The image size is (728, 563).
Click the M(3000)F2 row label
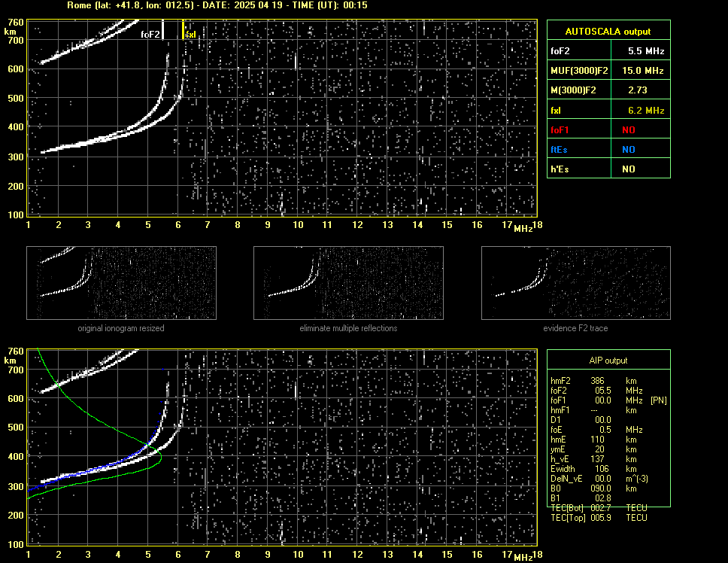(573, 90)
